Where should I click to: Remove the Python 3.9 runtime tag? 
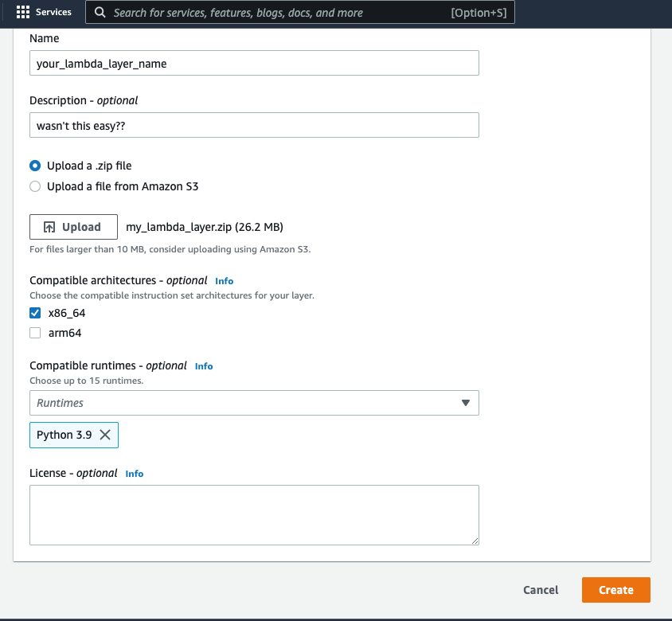point(104,435)
